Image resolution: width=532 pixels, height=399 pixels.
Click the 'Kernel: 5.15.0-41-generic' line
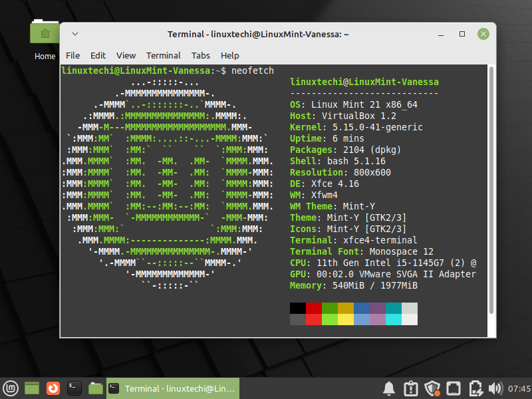tap(356, 127)
